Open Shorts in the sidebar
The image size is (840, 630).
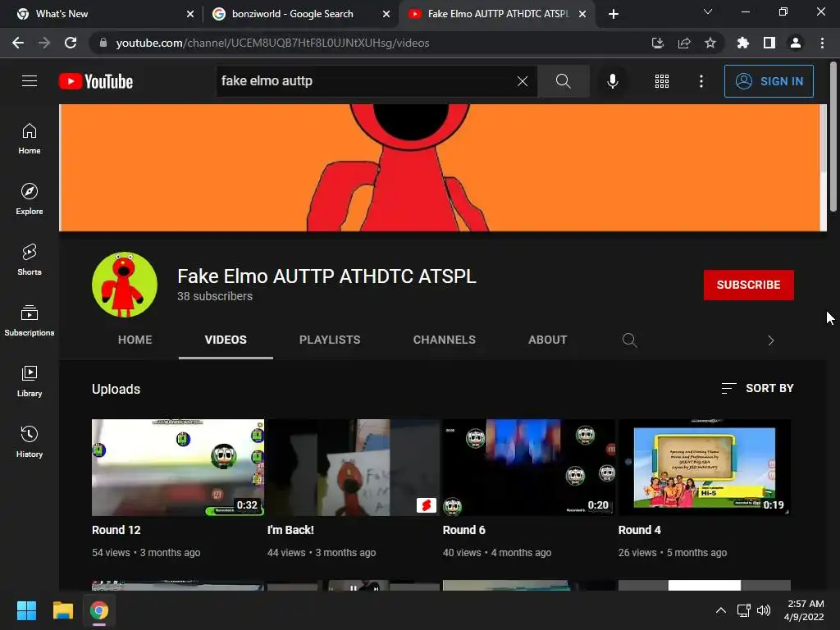click(x=30, y=260)
